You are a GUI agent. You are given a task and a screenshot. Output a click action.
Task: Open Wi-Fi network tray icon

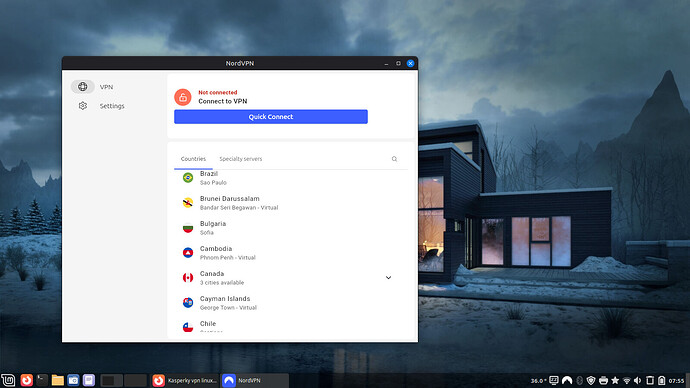[627, 381]
